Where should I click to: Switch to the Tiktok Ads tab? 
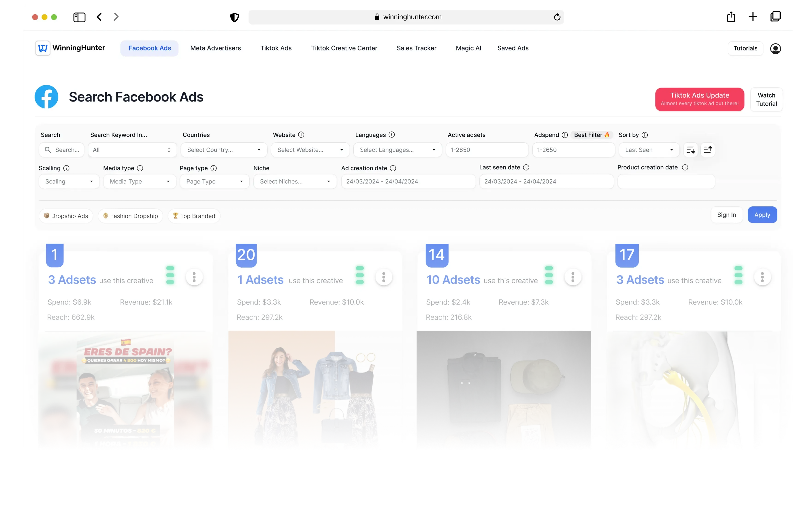[276, 48]
